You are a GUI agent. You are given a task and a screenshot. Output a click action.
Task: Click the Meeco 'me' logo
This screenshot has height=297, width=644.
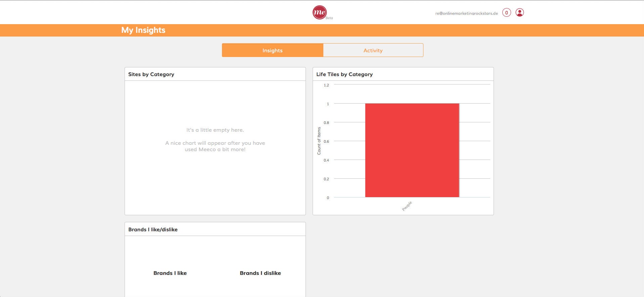(319, 12)
